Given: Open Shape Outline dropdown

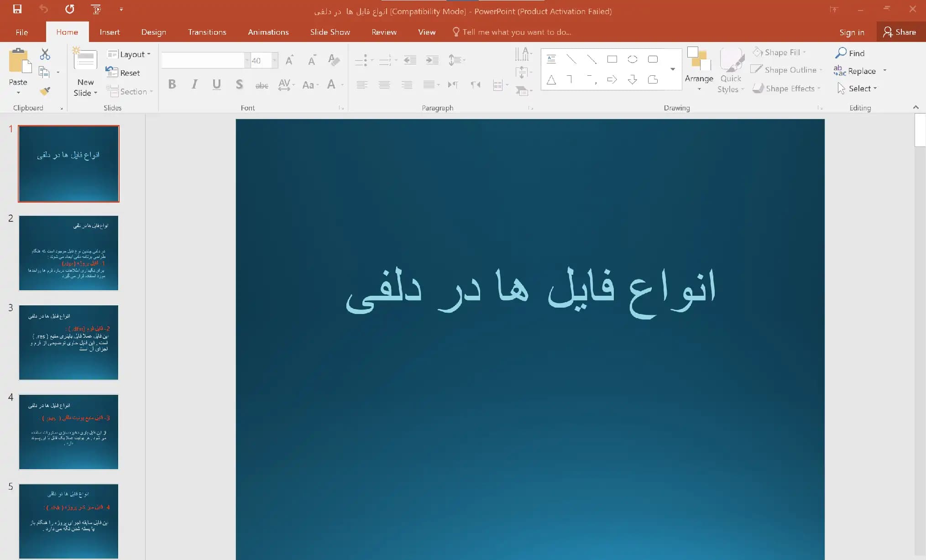Looking at the screenshot, I should (786, 70).
